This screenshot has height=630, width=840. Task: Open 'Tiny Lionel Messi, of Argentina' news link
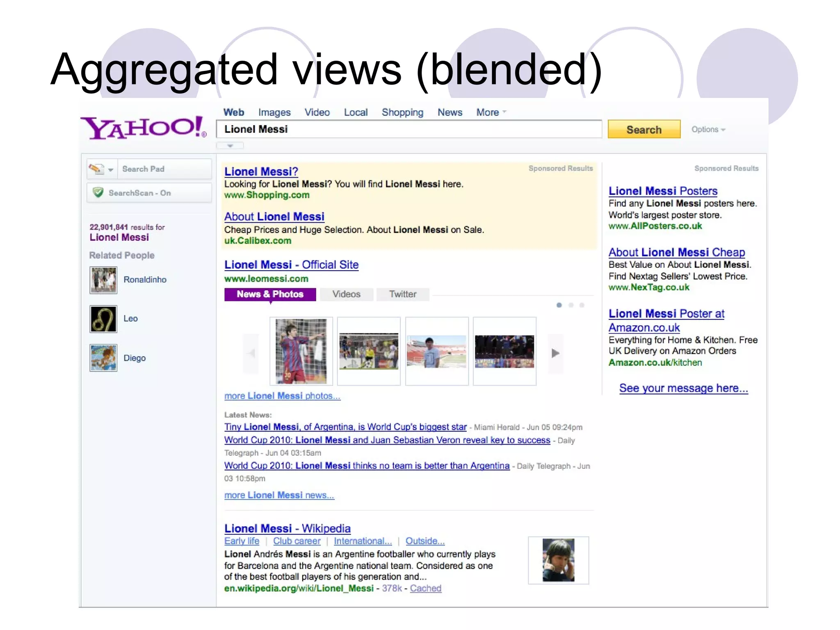click(x=345, y=427)
